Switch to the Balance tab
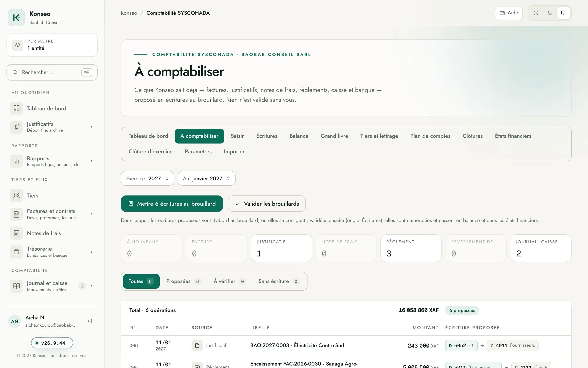 click(x=299, y=136)
